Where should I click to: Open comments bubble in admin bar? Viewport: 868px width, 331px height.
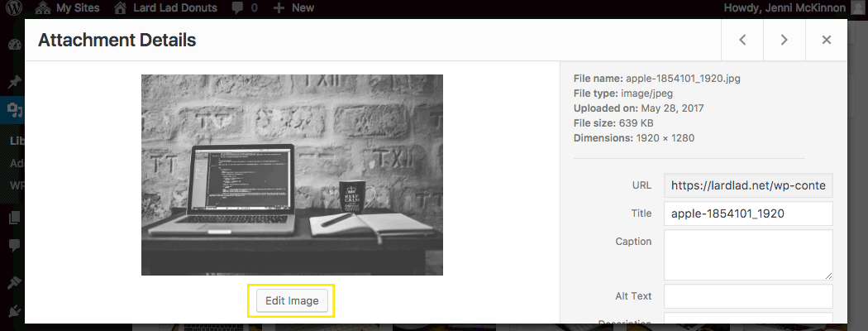[x=245, y=7]
